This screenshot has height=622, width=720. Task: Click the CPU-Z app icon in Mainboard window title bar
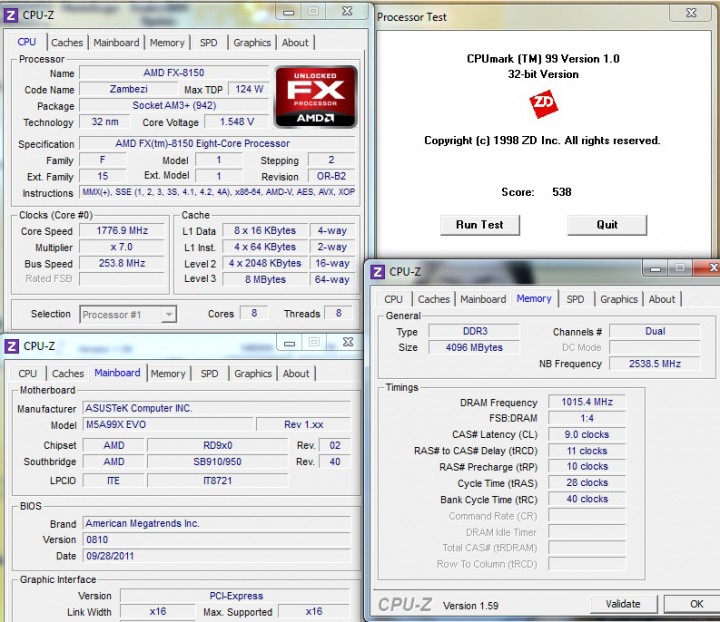click(11, 346)
